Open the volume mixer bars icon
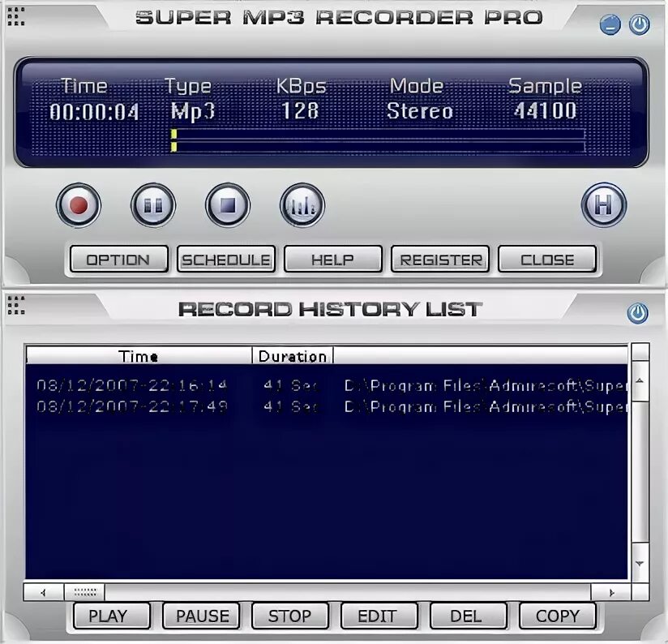This screenshot has width=668, height=644. 302,205
